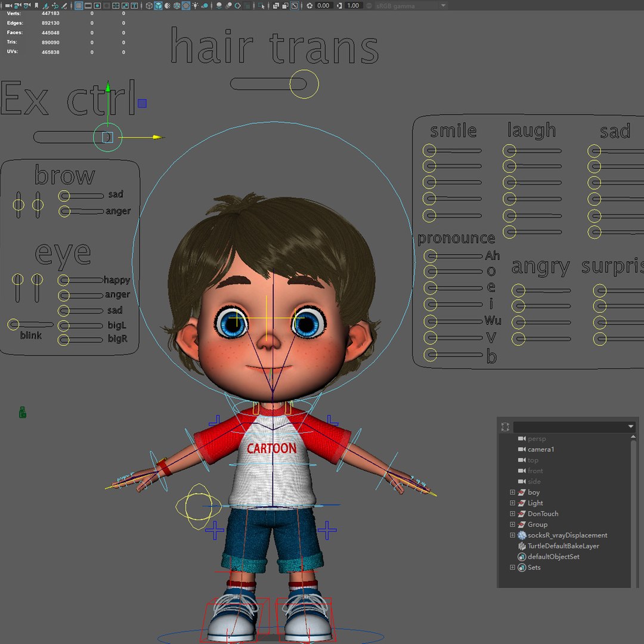Toggle Wireframe on Shaded icon

click(x=177, y=6)
